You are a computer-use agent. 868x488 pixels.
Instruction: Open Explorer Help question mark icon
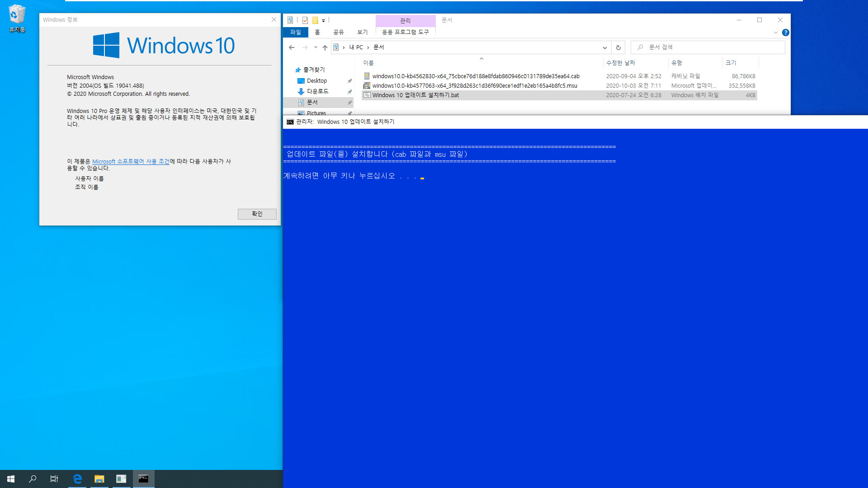point(786,33)
